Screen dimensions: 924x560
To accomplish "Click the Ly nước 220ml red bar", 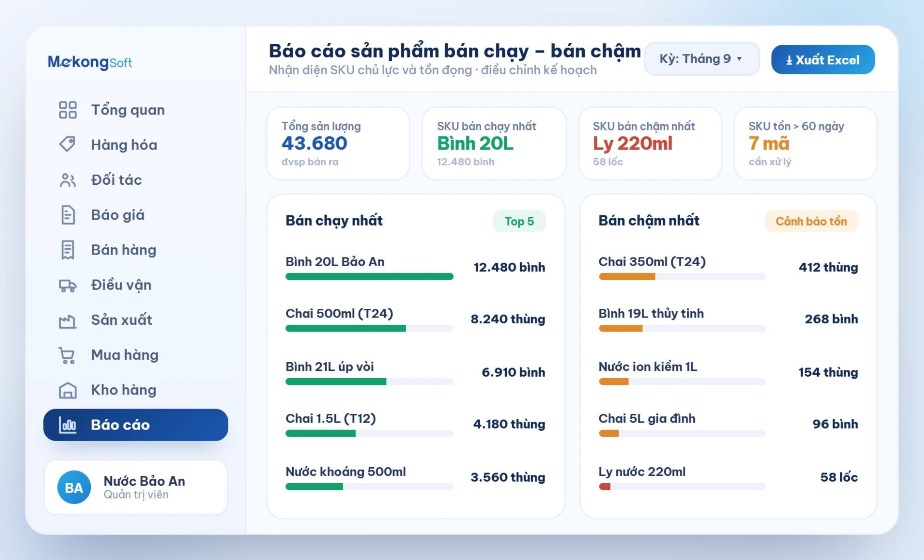I will [605, 486].
